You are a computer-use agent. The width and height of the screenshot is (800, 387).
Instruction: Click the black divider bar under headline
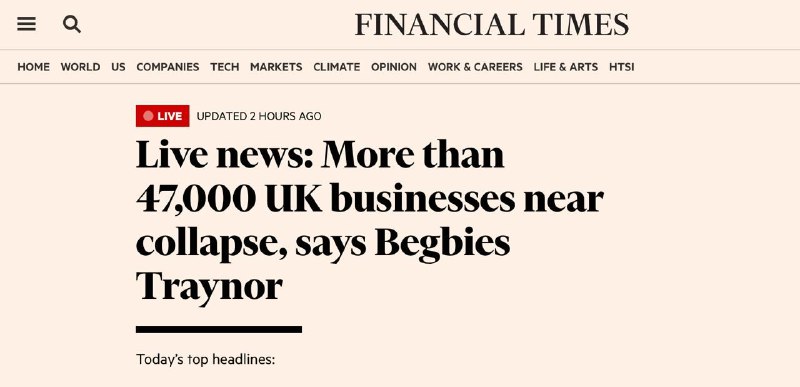[219, 329]
